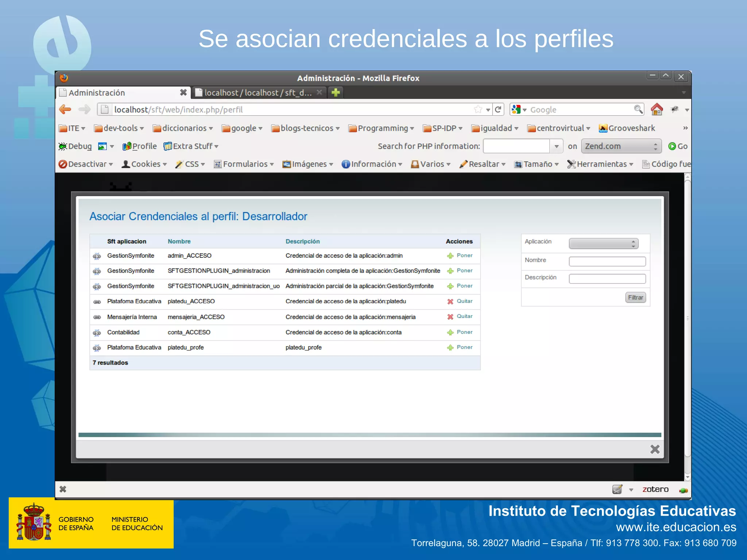Show more bookmarks with the chevron

(x=685, y=128)
